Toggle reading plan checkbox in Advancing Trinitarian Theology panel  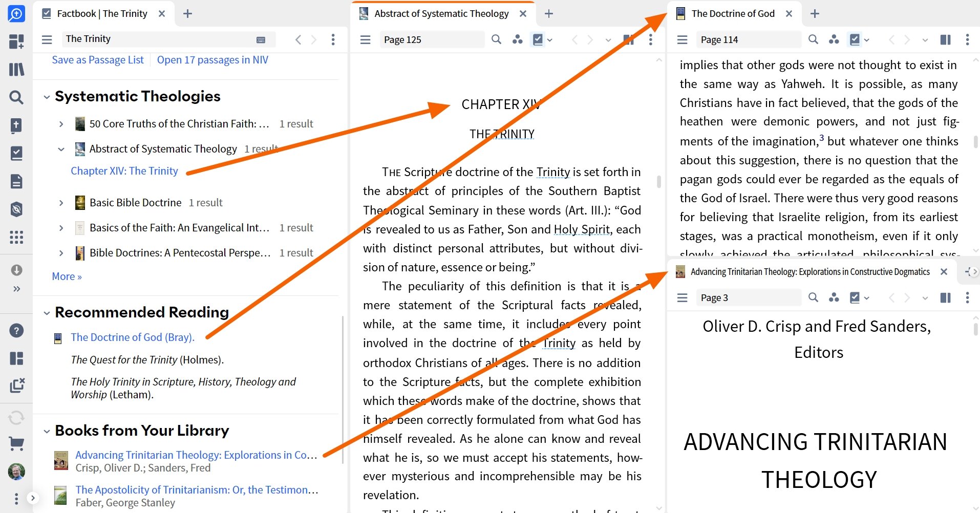pos(855,297)
